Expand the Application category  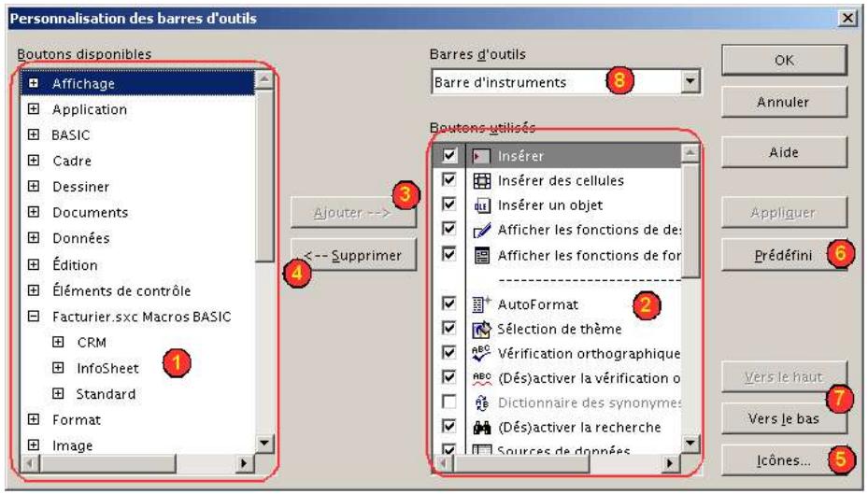(34, 109)
